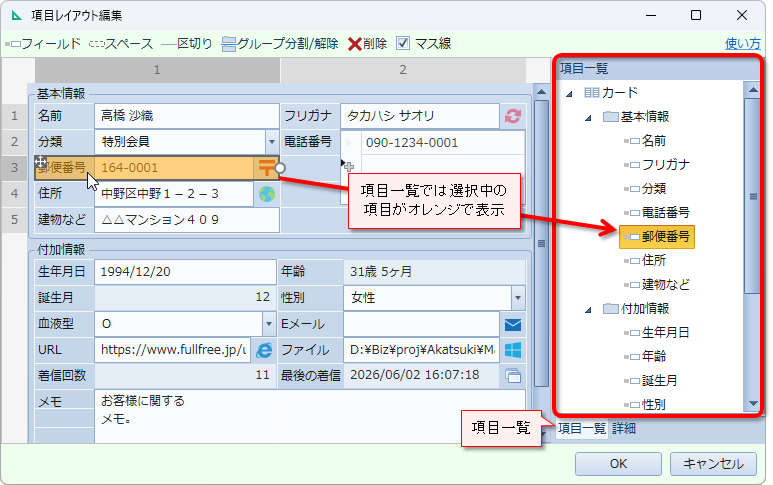The height and width of the screenshot is (485, 773).
Task: Click the phone number 090-1234-0001 field
Action: pos(443,143)
